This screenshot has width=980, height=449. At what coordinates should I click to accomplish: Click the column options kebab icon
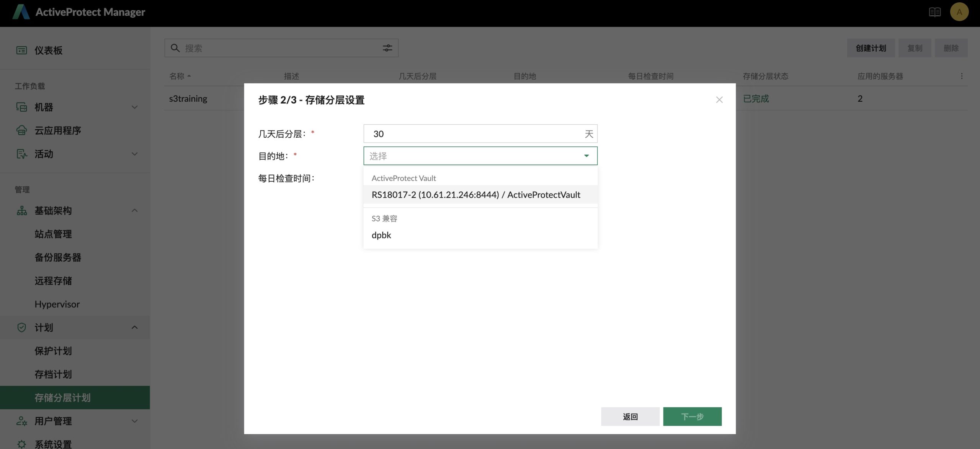(961, 76)
